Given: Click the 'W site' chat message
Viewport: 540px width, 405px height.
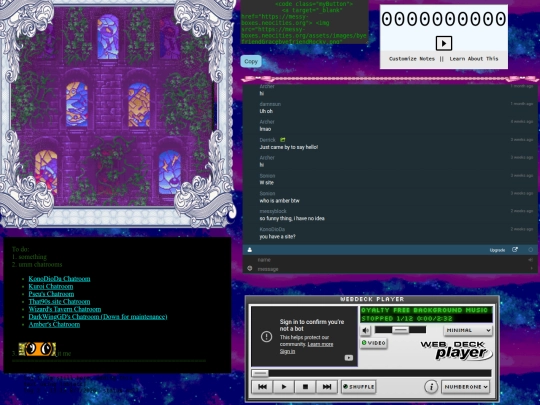Looking at the screenshot, I should [267, 183].
